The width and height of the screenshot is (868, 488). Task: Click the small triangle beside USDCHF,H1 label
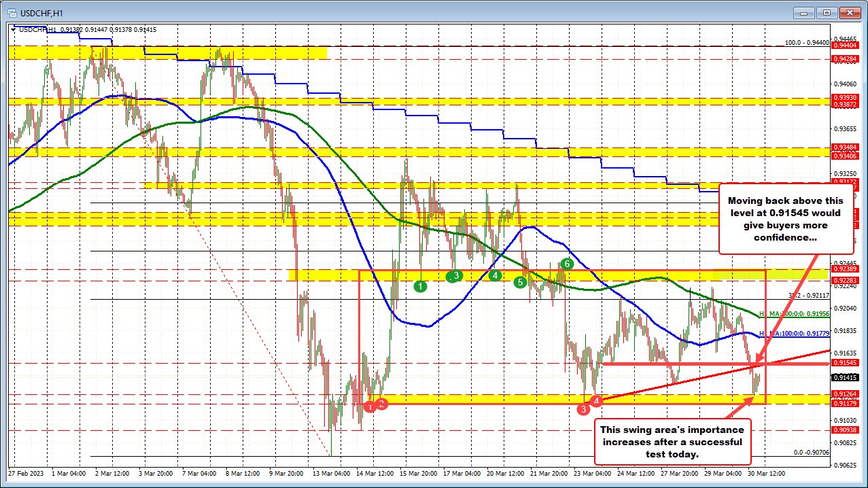coord(13,29)
